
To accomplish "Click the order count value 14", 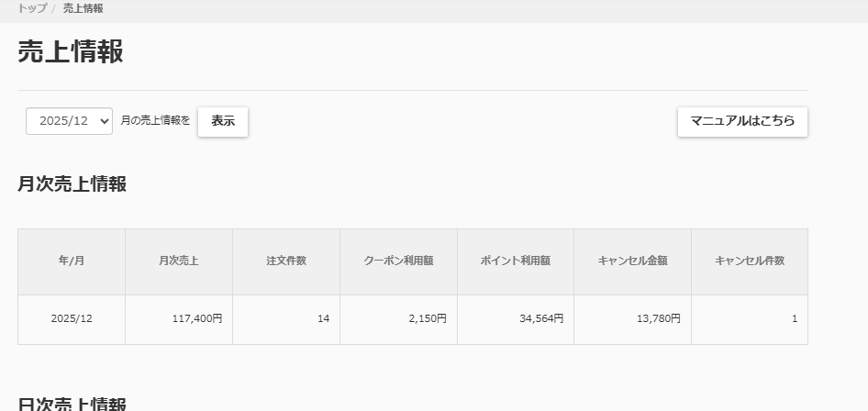I will [323, 318].
